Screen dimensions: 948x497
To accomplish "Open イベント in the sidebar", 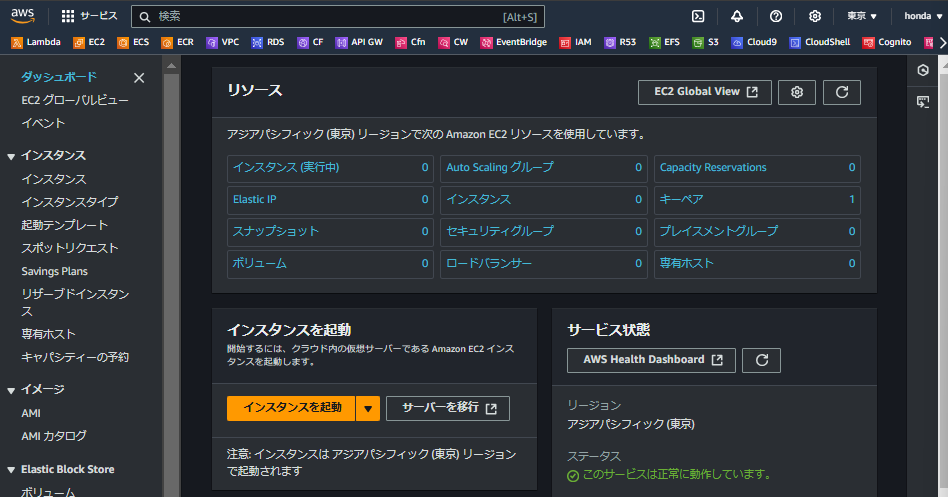I will 43,123.
